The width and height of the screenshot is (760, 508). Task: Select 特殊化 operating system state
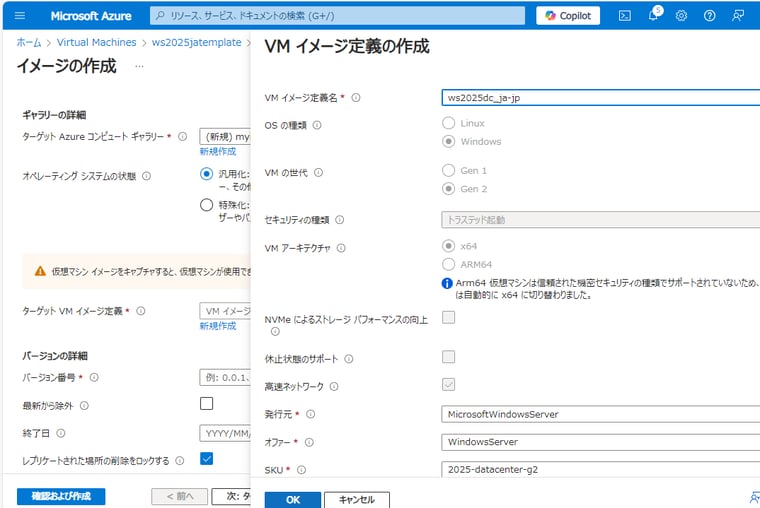tap(206, 205)
